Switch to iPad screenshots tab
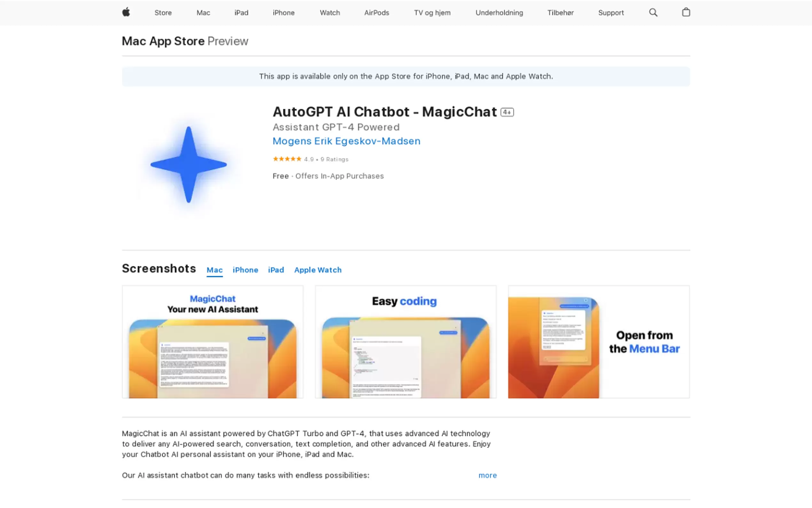Viewport: 812px width, 508px height. [276, 270]
